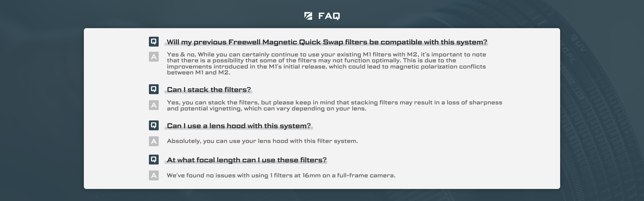Click the A icon beside the stacking answer
The width and height of the screenshot is (644, 201).
154,105
